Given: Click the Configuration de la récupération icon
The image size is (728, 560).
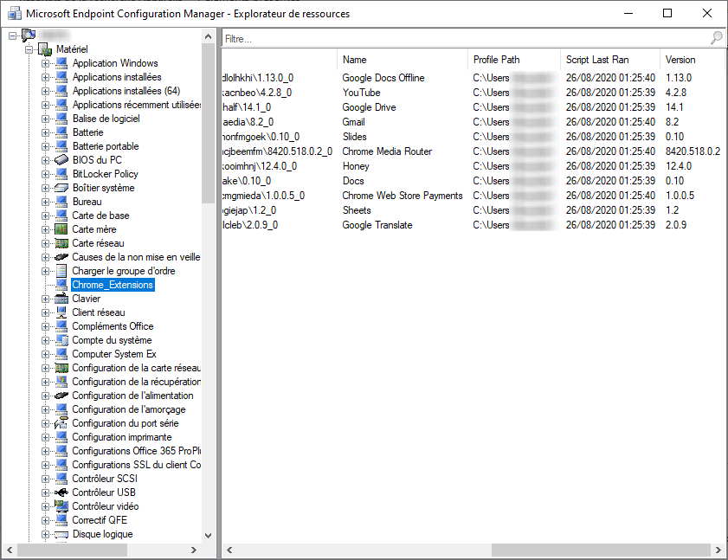Looking at the screenshot, I should (61, 382).
